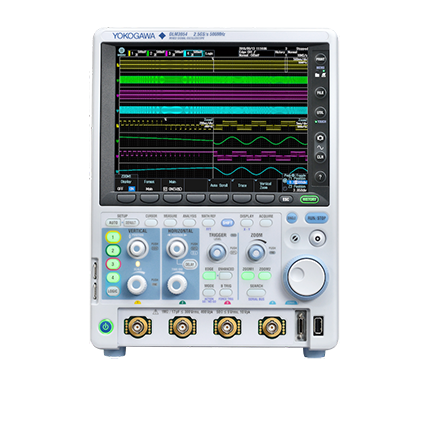Open the Vertical Zoom soft menu
The width and height of the screenshot is (429, 429).
click(265, 185)
